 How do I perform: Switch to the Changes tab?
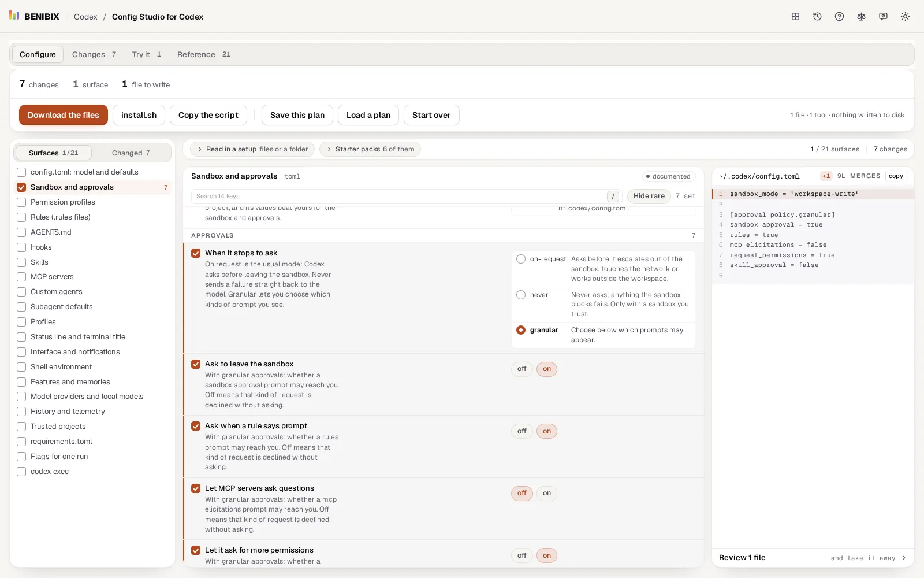point(94,54)
